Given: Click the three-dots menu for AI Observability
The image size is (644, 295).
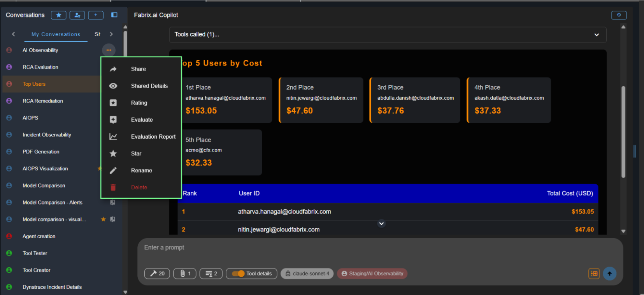Looking at the screenshot, I should [109, 50].
